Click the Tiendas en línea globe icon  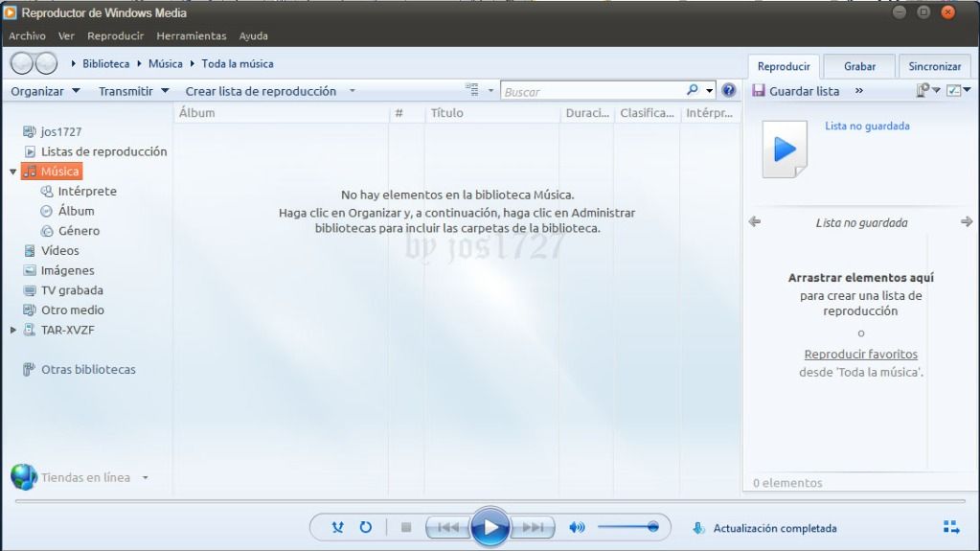click(24, 477)
